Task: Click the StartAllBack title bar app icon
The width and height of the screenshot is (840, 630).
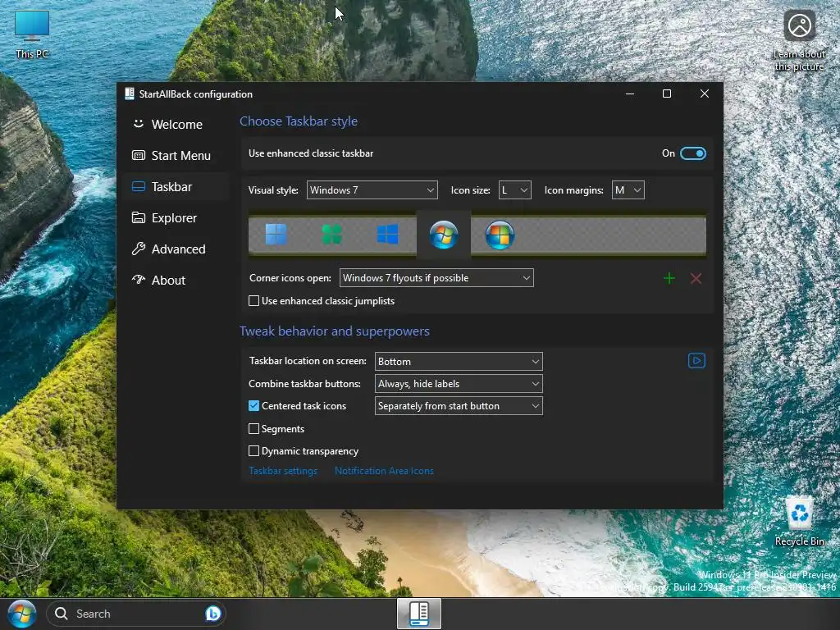Action: [x=129, y=94]
